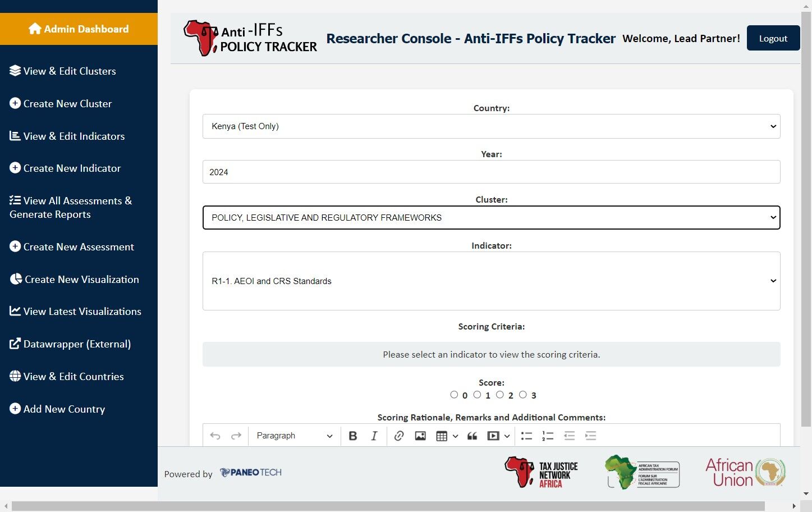Create a bulleted list
The height and width of the screenshot is (512, 812).
526,436
